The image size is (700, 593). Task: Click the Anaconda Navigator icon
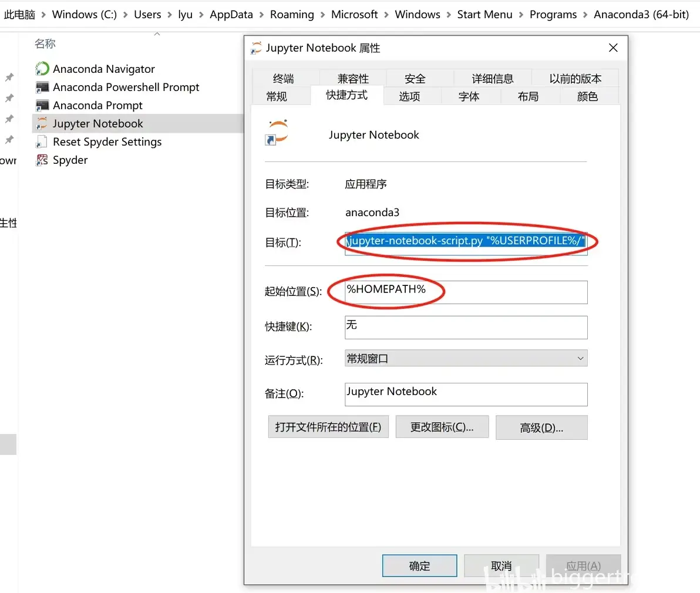[x=42, y=69]
